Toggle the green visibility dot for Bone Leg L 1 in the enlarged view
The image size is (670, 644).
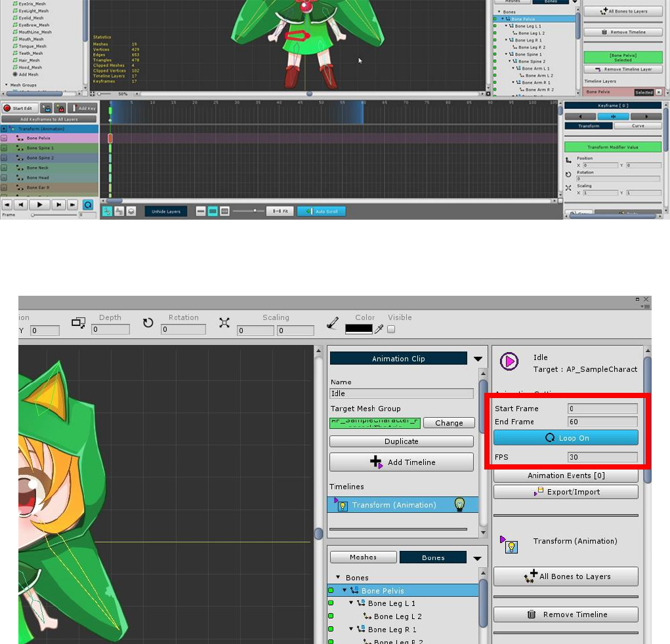point(331,603)
